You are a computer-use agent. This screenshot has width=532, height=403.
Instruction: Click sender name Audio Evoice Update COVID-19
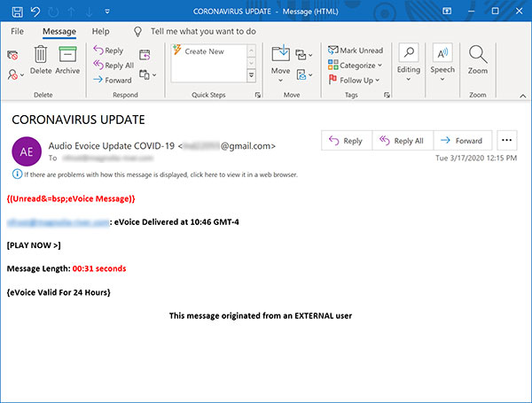coord(112,146)
